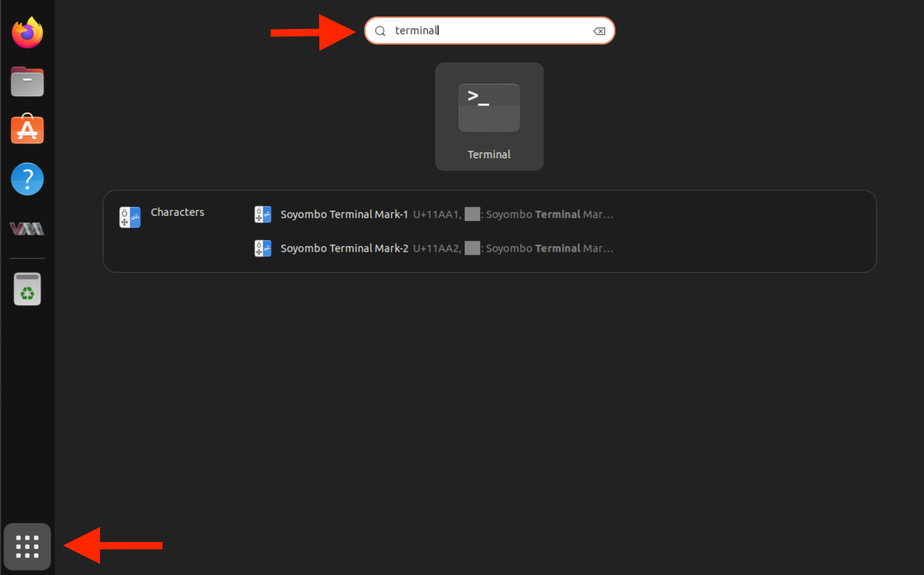Click the Show Applications grid button

28,546
